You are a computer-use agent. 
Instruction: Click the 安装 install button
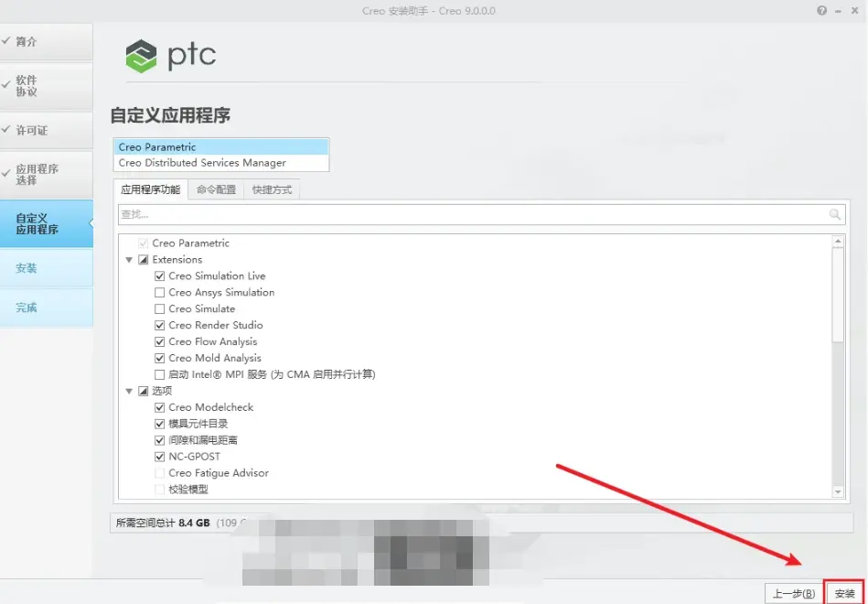pos(844,593)
